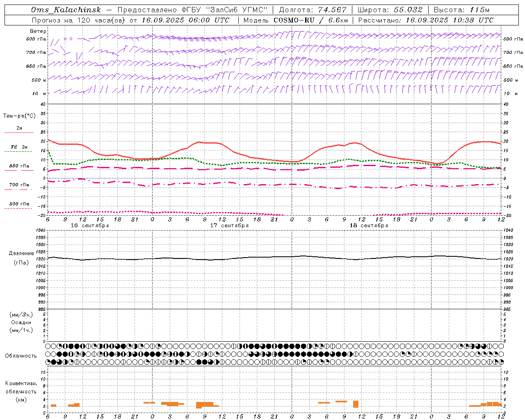Click the Давление panel label

[21, 253]
